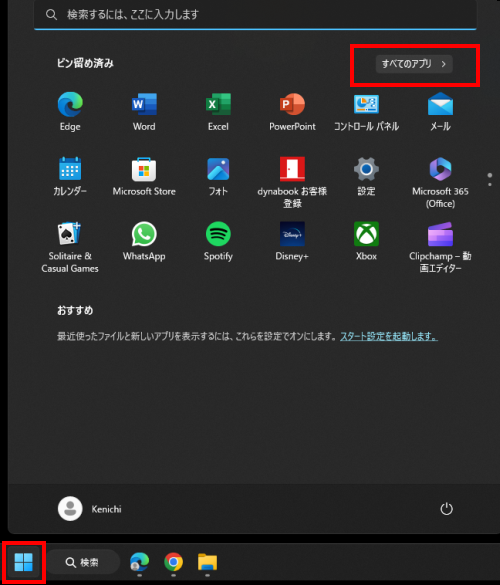Image resolution: width=500 pixels, height=585 pixels.
Task: Open Clipchamp 動画エディター
Action: 440,247
